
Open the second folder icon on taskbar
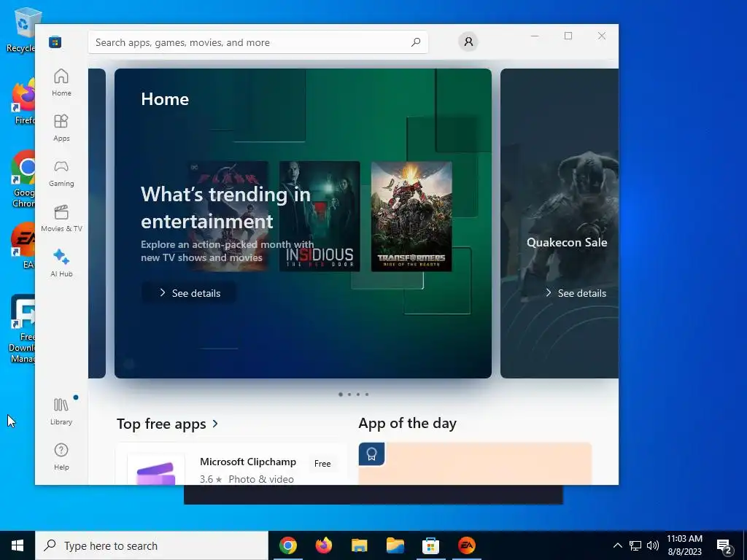pos(395,545)
